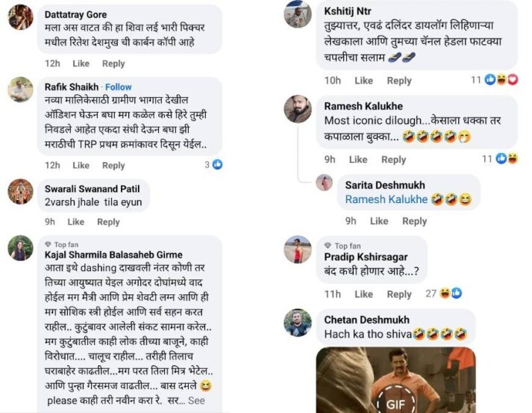Open the tagged Ramesh Kalukhe mention link

pyautogui.click(x=386, y=199)
